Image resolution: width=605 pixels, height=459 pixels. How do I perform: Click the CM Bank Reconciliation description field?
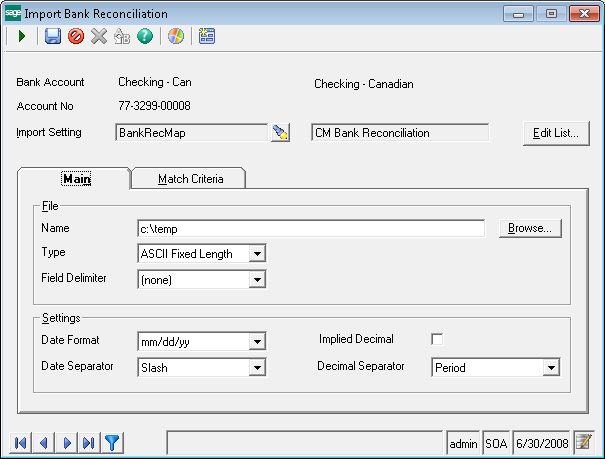click(x=400, y=133)
